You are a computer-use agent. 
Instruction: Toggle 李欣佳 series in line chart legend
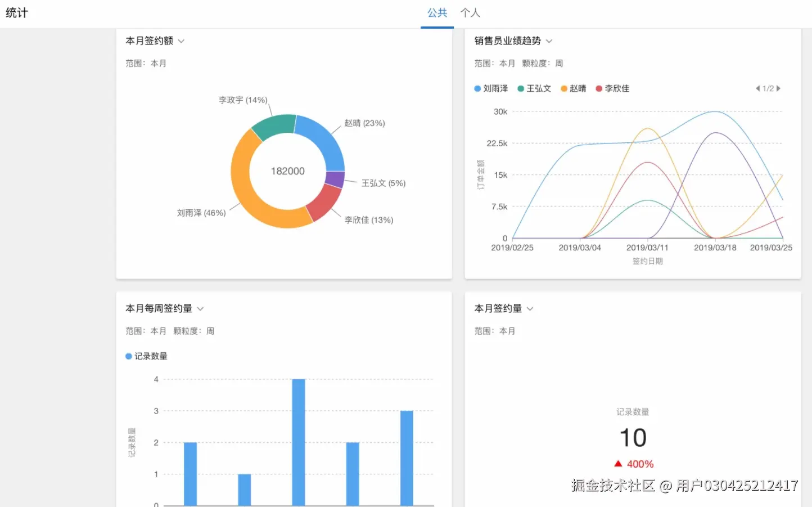point(612,88)
